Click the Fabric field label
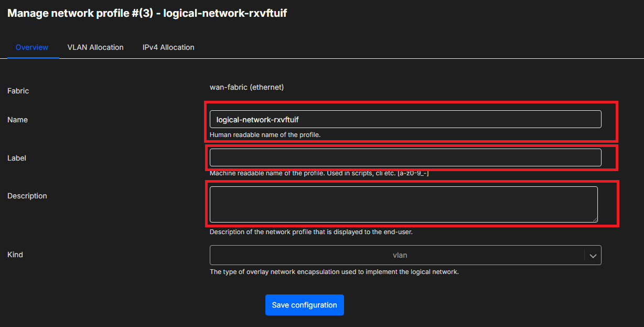The height and width of the screenshot is (327, 644). 18,91
